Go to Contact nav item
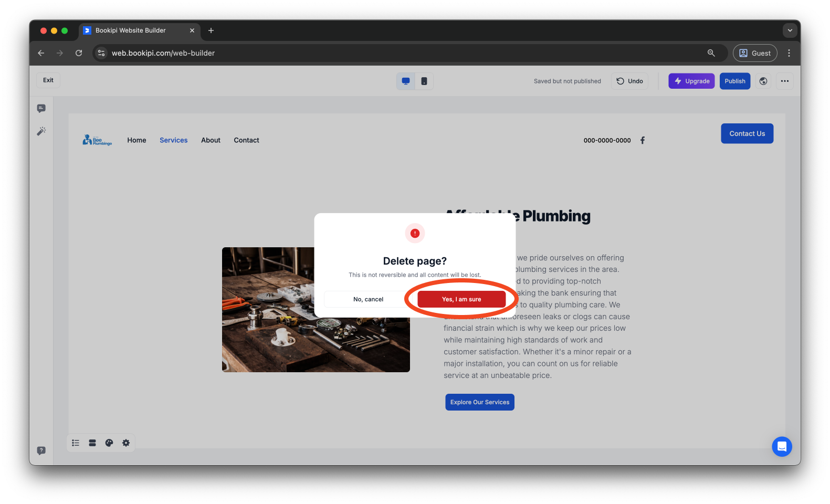 pyautogui.click(x=246, y=140)
